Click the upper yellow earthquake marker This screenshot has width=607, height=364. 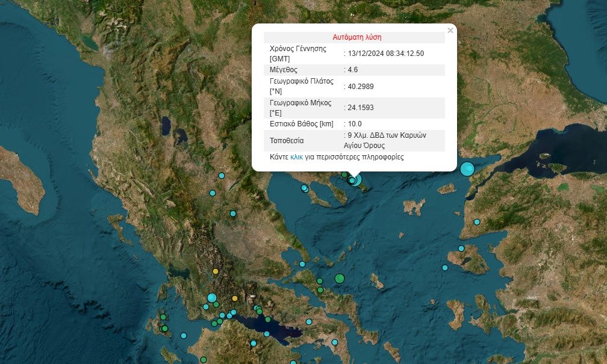[216, 271]
